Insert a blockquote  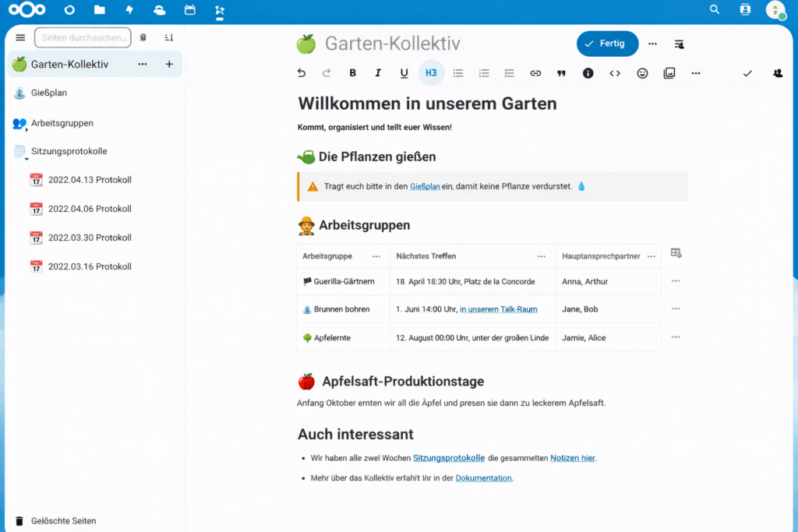pyautogui.click(x=561, y=72)
